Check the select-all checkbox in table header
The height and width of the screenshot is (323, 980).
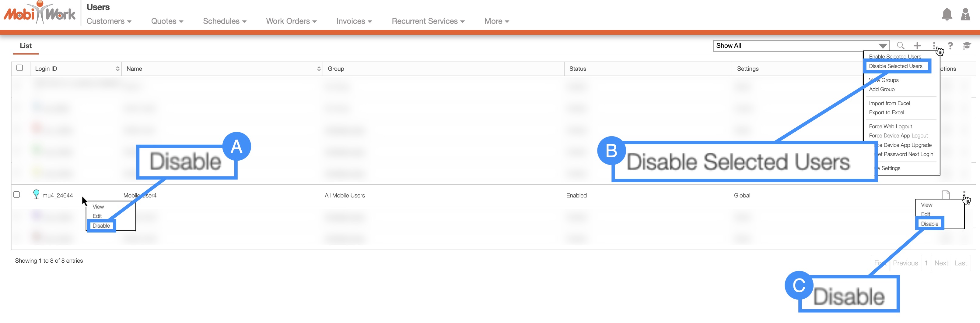[20, 68]
